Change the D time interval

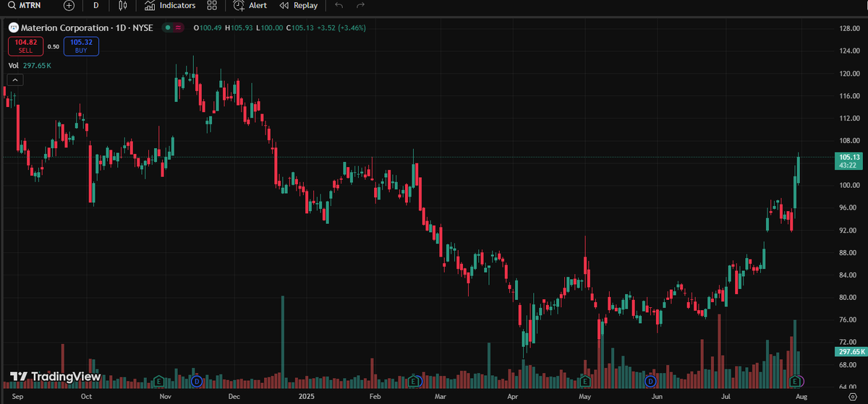click(x=95, y=6)
